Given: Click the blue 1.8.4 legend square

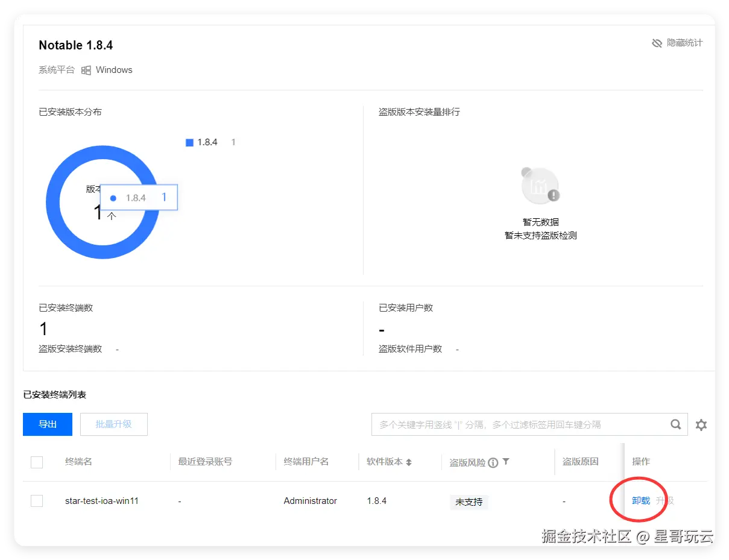Looking at the screenshot, I should click(x=189, y=143).
